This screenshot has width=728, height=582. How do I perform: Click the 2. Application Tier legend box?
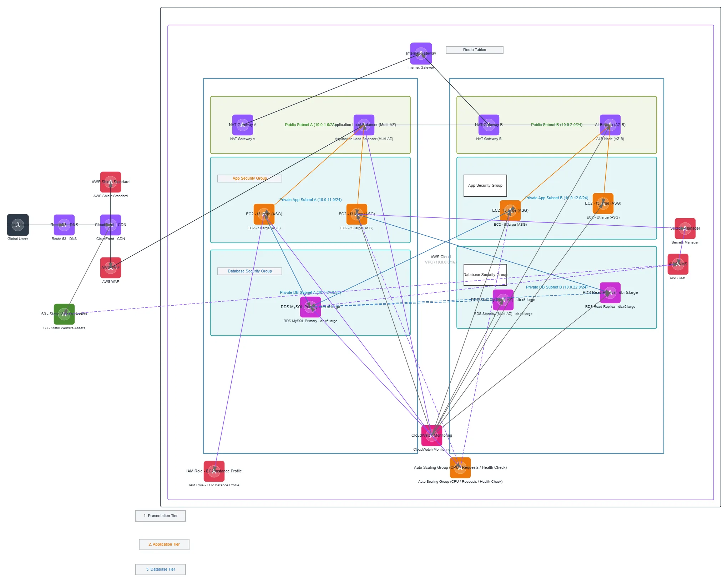[164, 545]
